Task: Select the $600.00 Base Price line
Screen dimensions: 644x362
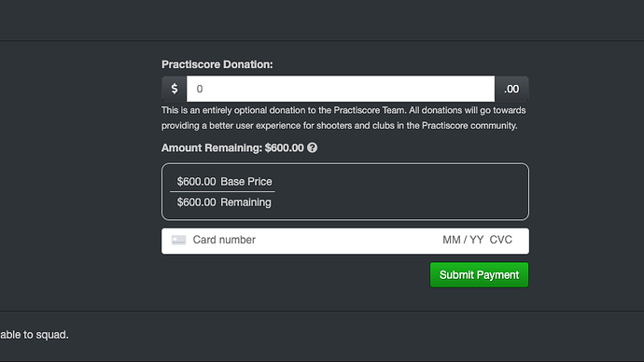Action: tap(224, 181)
